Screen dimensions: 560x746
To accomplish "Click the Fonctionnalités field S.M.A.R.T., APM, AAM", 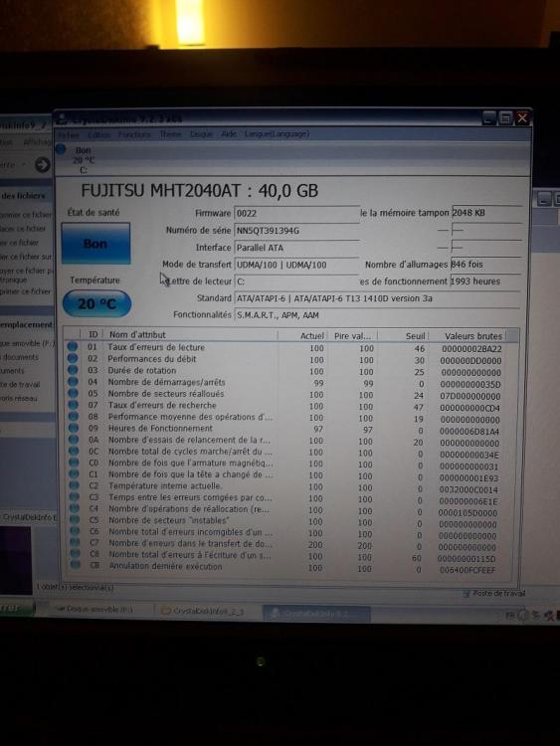I will [x=377, y=315].
